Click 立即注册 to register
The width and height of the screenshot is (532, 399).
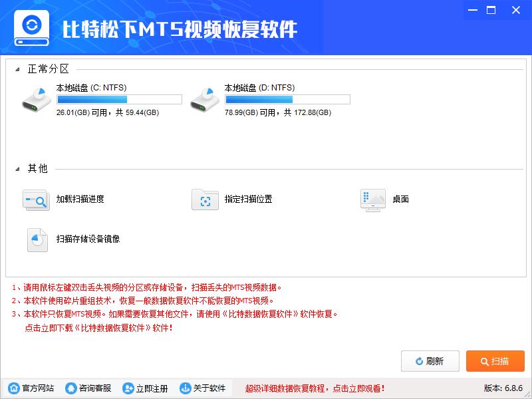(152, 388)
